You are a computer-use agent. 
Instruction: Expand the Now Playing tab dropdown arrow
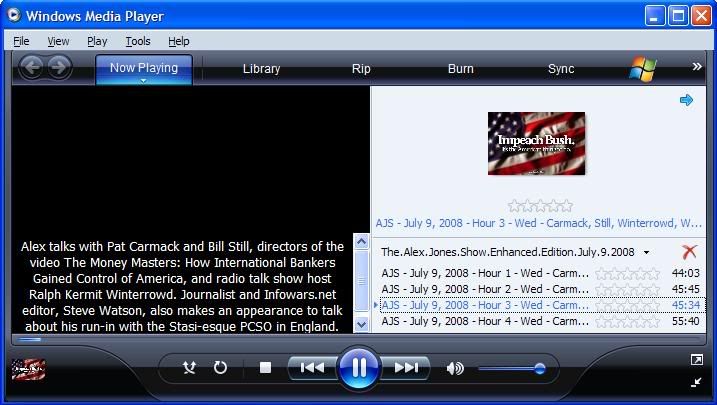(x=144, y=81)
